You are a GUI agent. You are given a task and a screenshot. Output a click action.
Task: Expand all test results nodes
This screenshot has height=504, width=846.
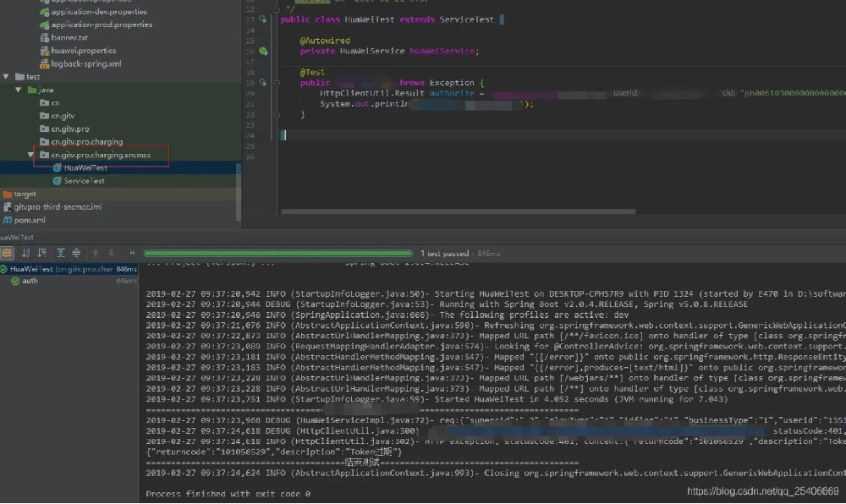(60, 253)
